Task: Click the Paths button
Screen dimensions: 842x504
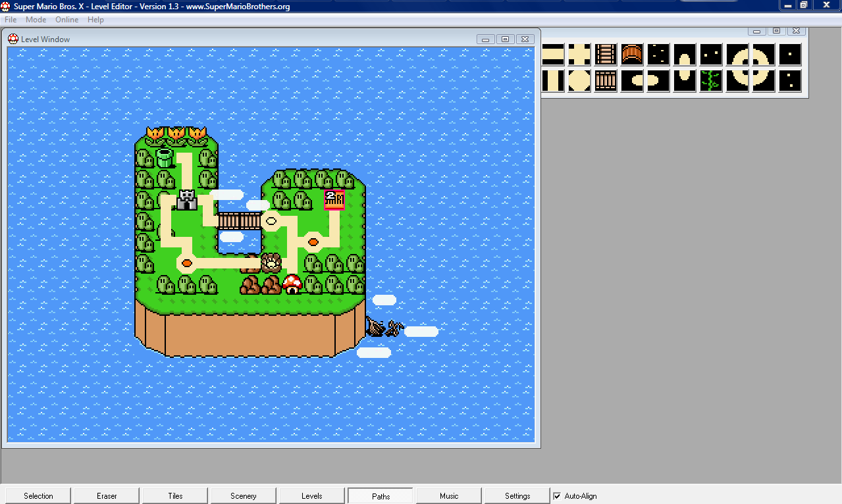Action: point(381,496)
